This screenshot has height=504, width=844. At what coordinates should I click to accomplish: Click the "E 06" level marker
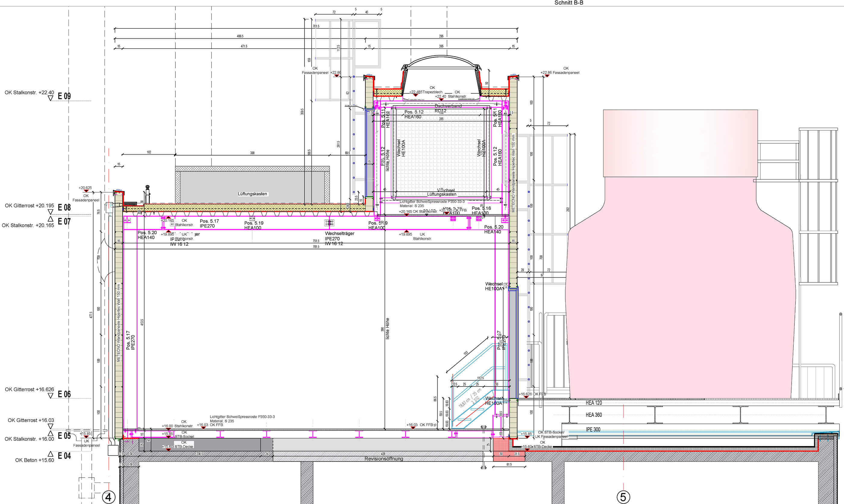coord(64,394)
